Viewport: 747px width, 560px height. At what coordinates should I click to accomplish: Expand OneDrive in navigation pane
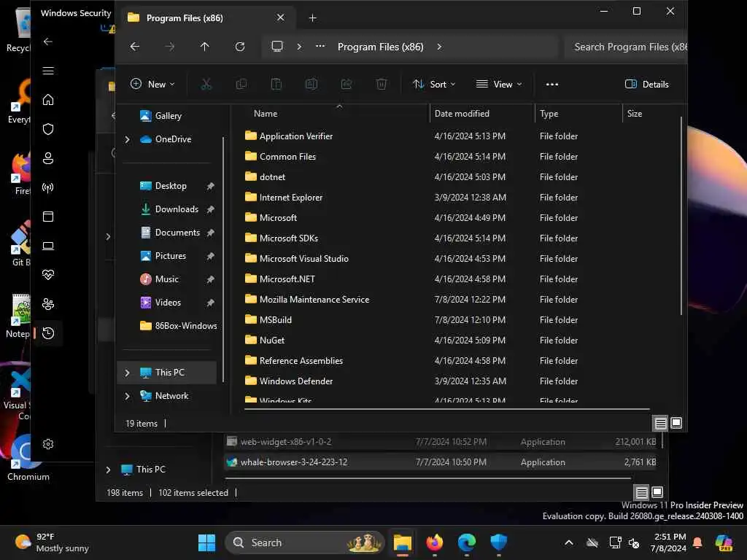point(127,139)
